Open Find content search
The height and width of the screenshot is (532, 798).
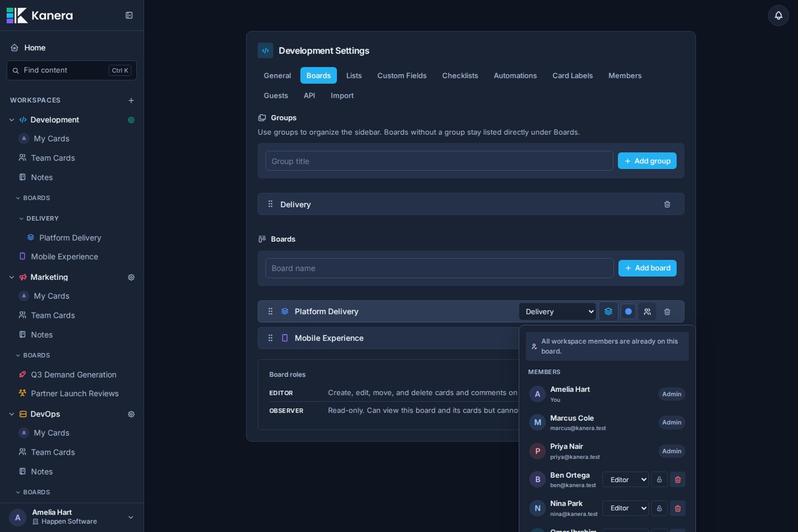[x=71, y=70]
